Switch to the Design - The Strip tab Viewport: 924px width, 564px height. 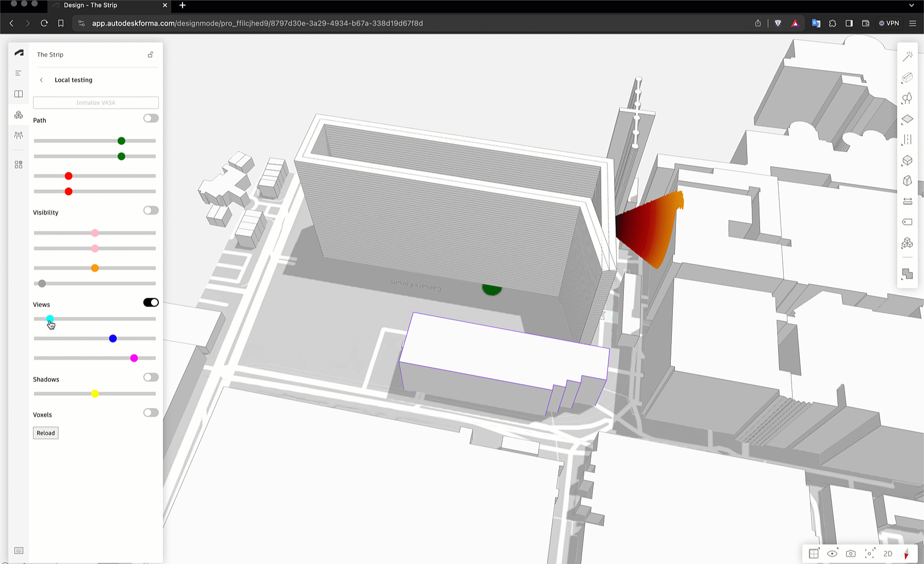point(108,5)
